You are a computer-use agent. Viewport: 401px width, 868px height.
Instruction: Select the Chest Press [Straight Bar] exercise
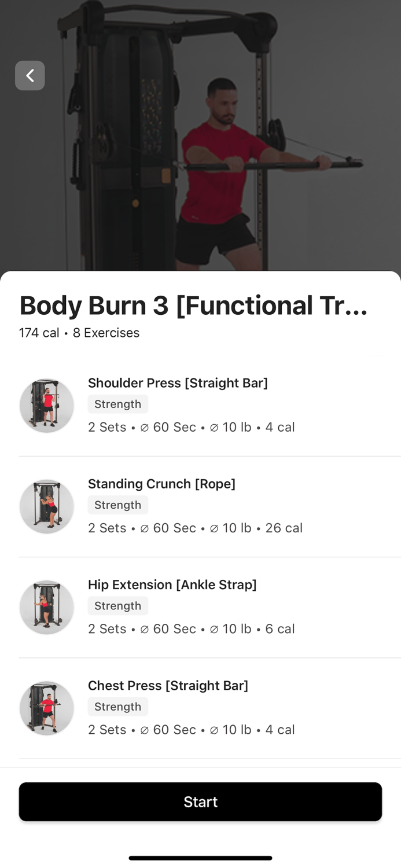click(x=168, y=686)
